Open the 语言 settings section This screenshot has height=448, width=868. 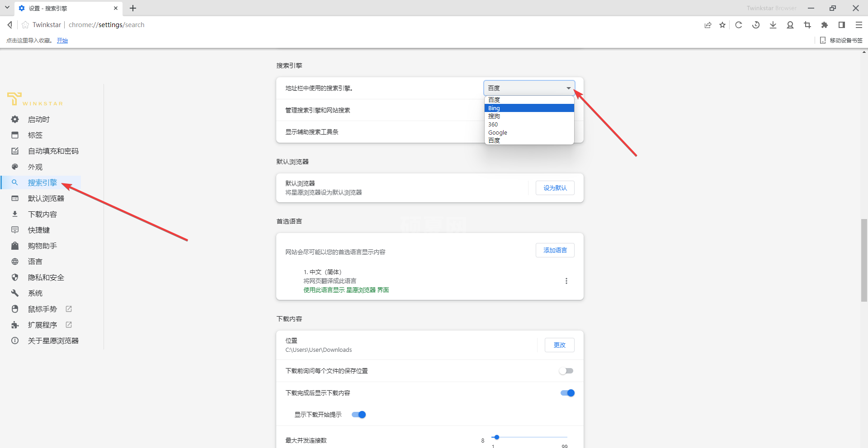click(35, 261)
